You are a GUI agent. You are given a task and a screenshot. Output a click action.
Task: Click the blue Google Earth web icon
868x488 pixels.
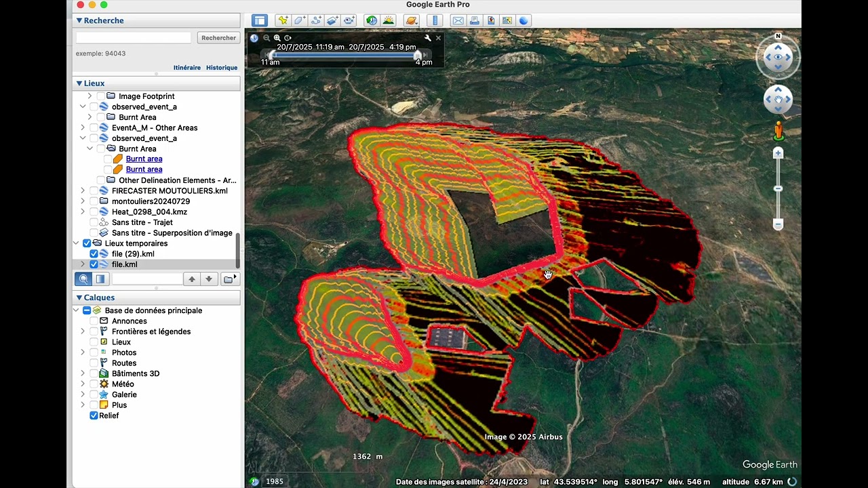(x=524, y=20)
